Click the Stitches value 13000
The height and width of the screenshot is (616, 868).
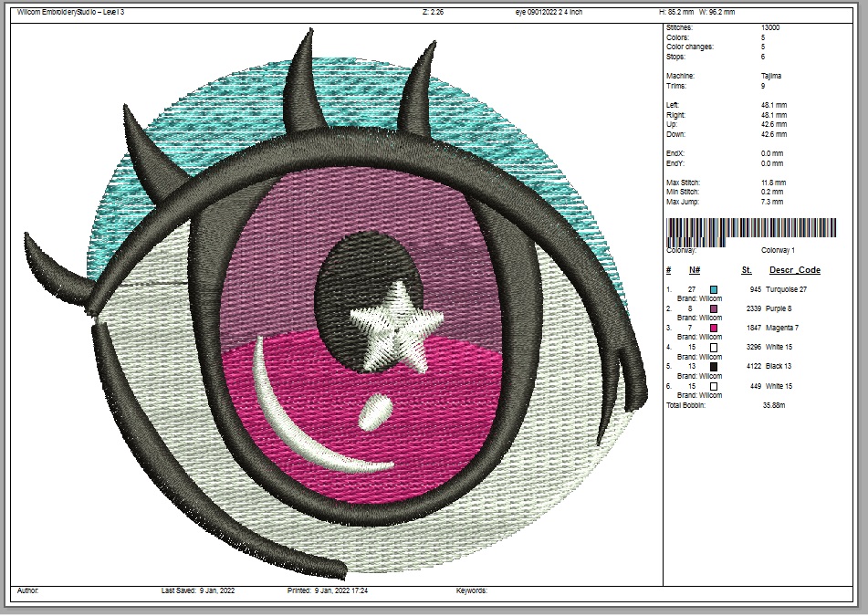click(770, 28)
